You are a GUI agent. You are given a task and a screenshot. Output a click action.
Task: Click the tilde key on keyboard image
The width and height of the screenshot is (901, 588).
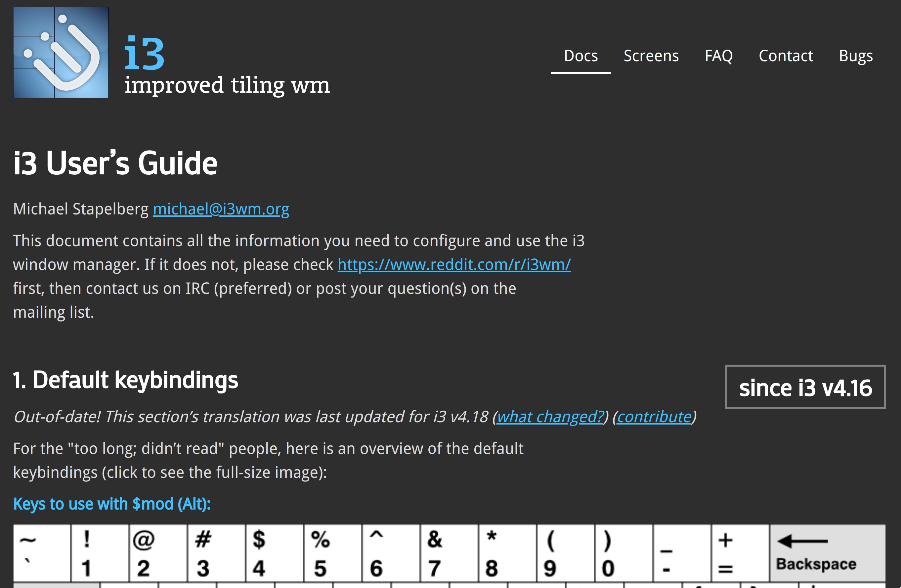(x=42, y=553)
